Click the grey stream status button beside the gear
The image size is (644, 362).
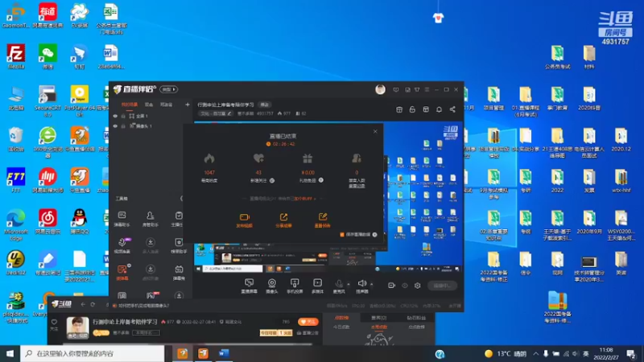442,286
